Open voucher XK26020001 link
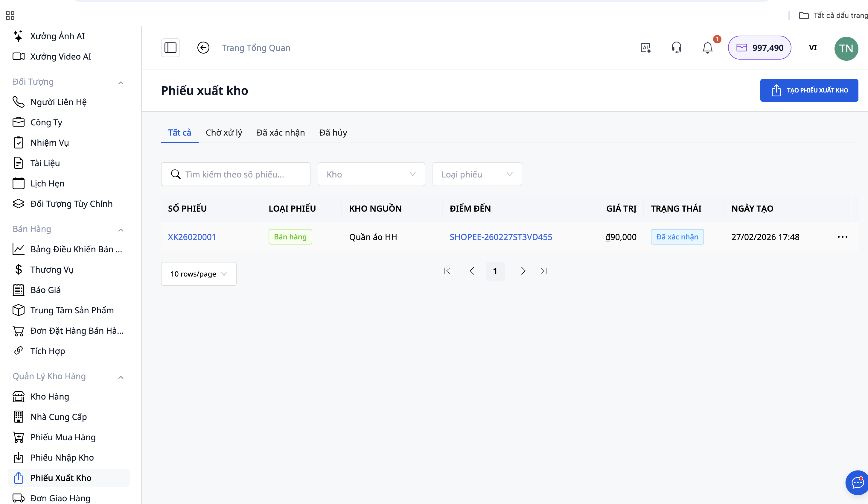 (x=192, y=237)
